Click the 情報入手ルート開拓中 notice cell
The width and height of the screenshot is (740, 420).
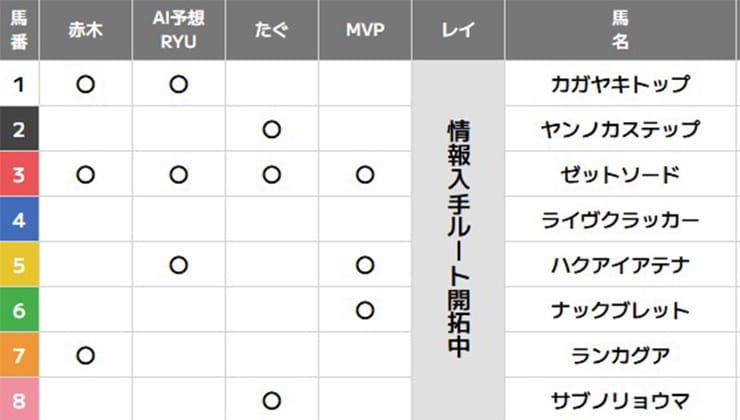pos(458,240)
